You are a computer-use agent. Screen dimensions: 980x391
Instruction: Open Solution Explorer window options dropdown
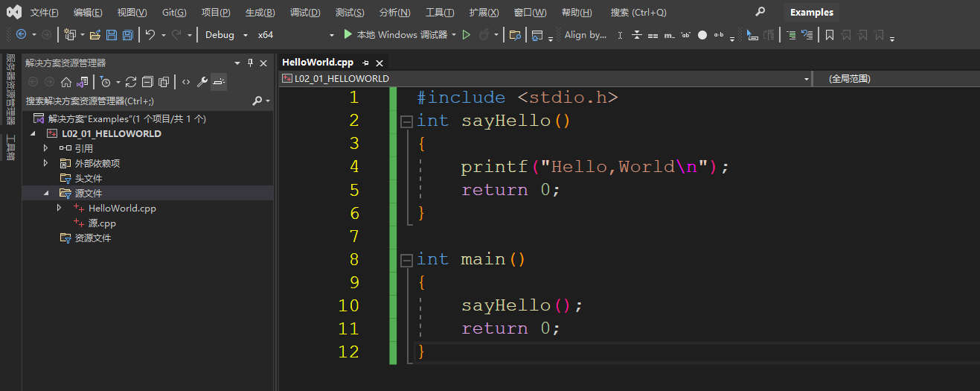coord(237,63)
